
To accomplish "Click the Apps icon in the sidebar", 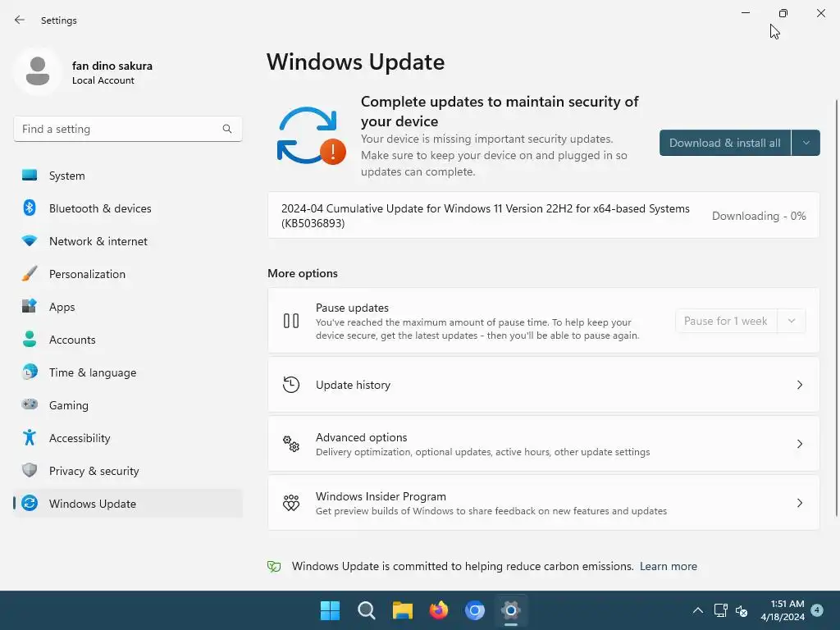I will tap(30, 307).
